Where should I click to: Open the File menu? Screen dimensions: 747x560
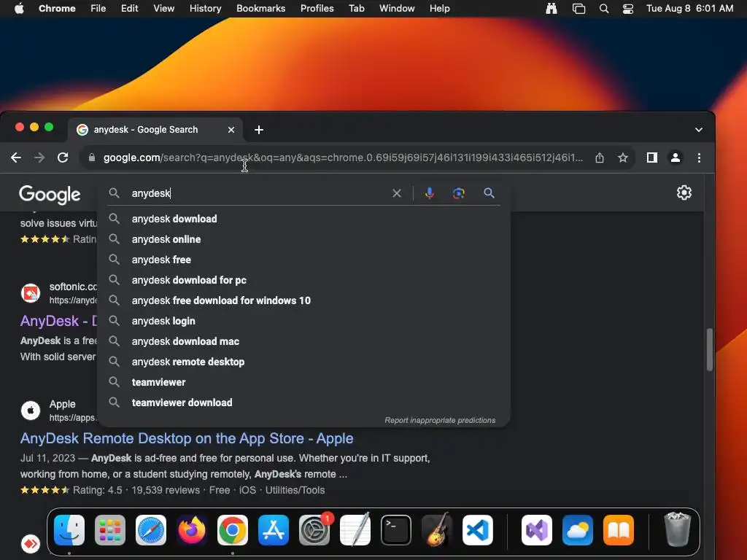click(x=98, y=8)
